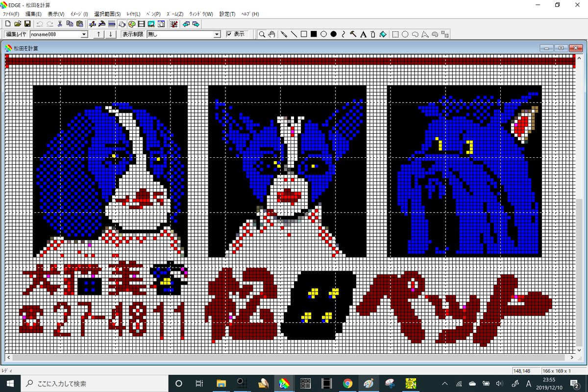Viewport: 588px width, 392px height.
Task: Select the text tool letter A
Action: pos(363,34)
